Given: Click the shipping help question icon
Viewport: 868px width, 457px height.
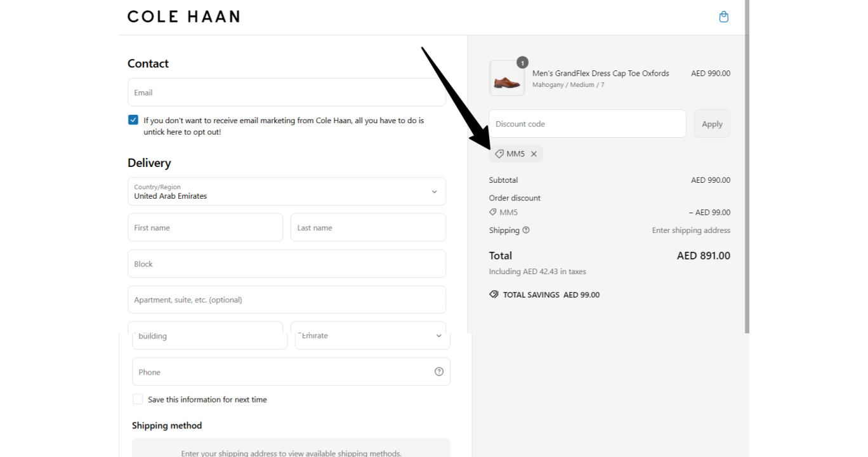Looking at the screenshot, I should [x=526, y=230].
